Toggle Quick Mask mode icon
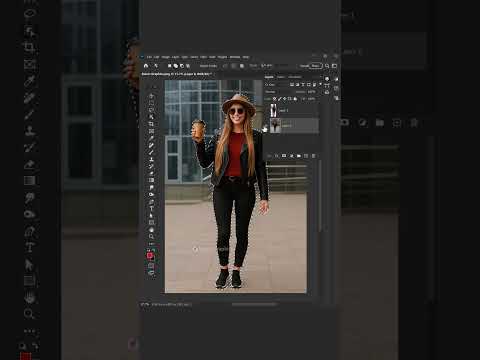The width and height of the screenshot is (480, 360). 151,266
